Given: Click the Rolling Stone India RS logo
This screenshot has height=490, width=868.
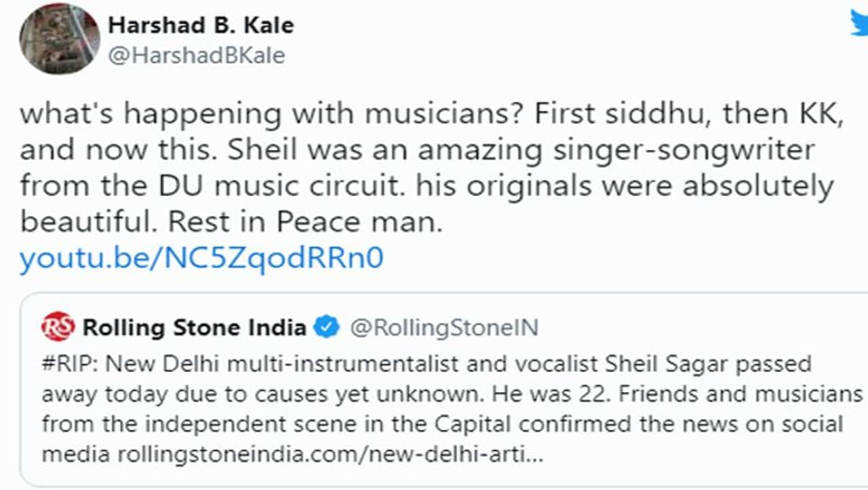Looking at the screenshot, I should 57,327.
